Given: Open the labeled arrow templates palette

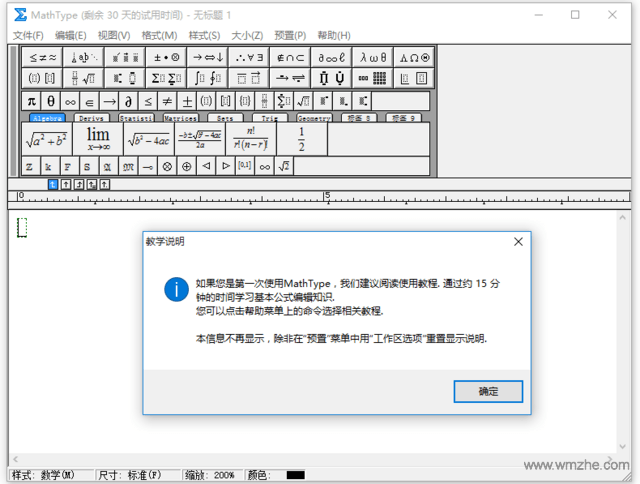Looking at the screenshot, I should (290, 78).
